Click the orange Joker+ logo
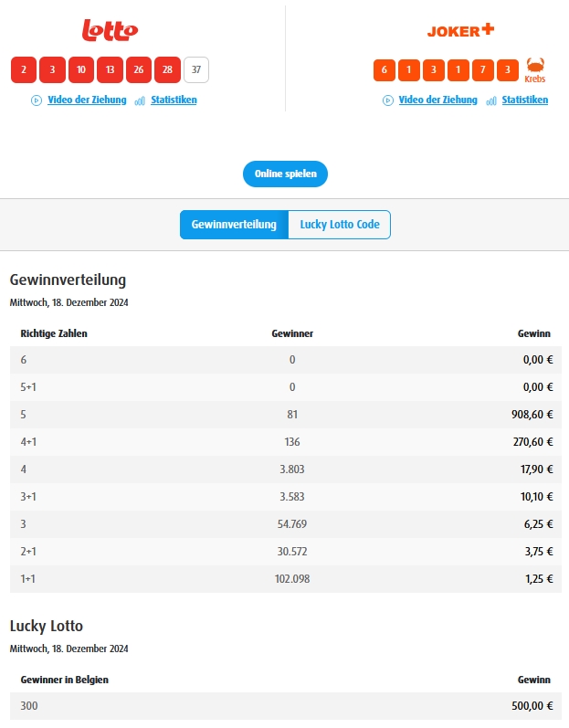 (460, 31)
